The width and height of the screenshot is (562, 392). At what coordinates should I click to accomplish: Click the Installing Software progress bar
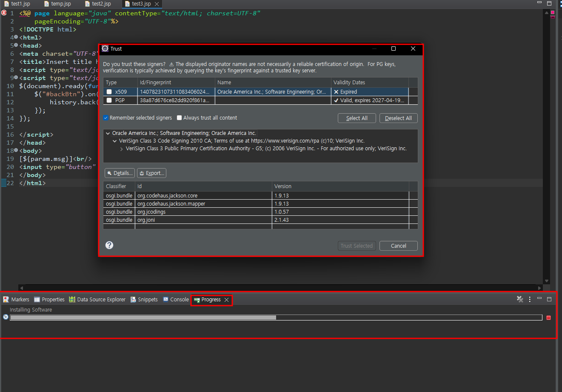tap(276, 318)
